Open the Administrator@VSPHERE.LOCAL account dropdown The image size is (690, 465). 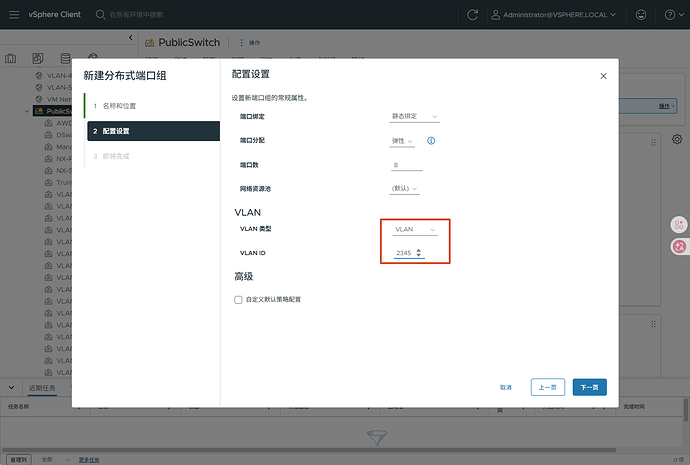click(x=559, y=15)
